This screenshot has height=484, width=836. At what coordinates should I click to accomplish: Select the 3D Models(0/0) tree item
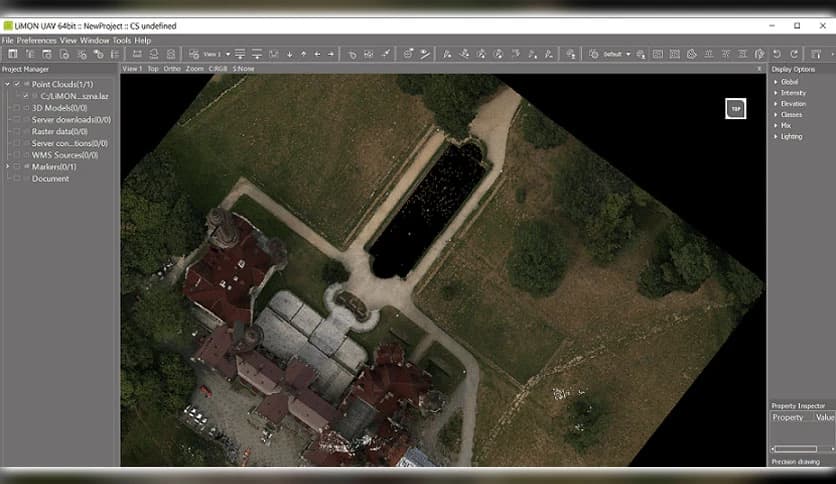[x=59, y=108]
